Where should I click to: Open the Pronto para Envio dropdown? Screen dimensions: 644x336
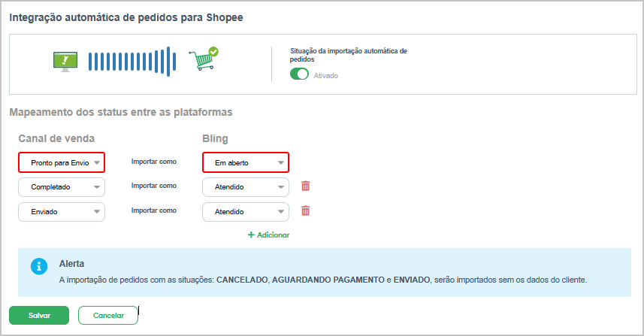[x=62, y=162]
